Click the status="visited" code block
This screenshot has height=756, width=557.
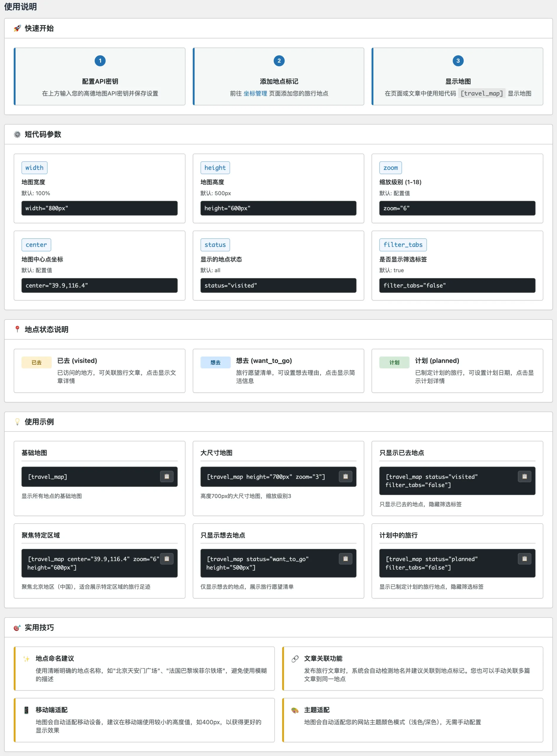pos(278,285)
